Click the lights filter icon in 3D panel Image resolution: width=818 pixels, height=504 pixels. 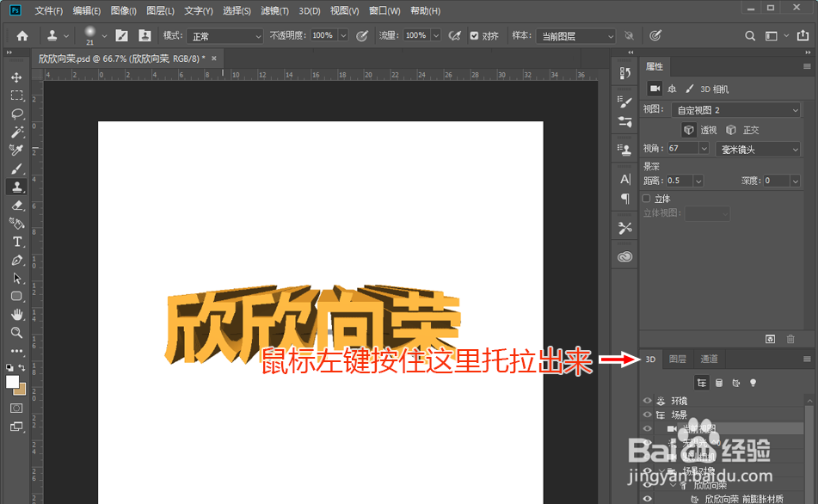tap(753, 382)
